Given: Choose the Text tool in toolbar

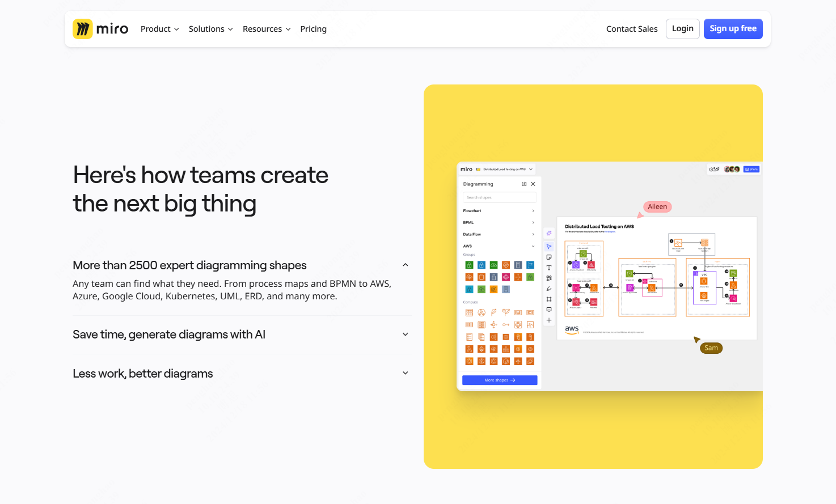Looking at the screenshot, I should click(x=549, y=268).
